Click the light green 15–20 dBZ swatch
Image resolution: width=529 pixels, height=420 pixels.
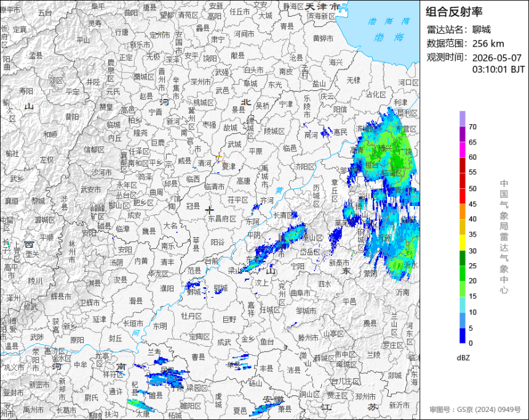pyautogui.click(x=463, y=289)
